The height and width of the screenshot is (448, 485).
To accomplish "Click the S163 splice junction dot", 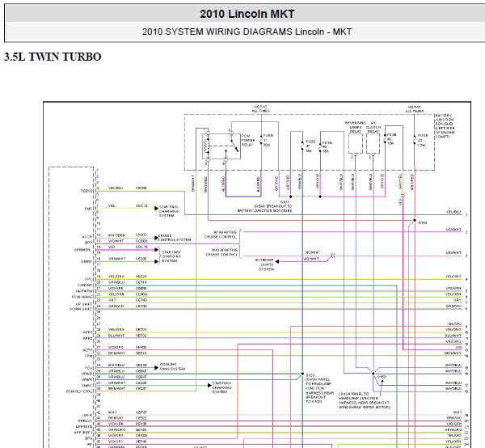I will click(373, 374).
